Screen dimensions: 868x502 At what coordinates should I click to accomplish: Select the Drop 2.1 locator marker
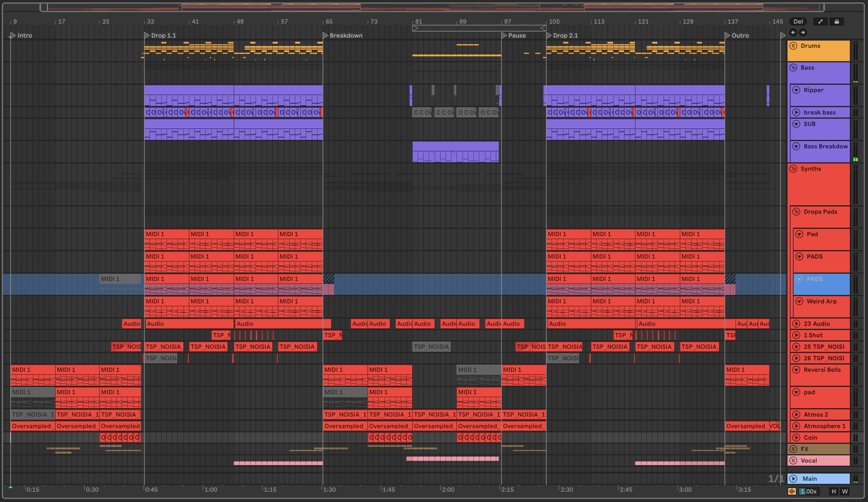[x=549, y=35]
